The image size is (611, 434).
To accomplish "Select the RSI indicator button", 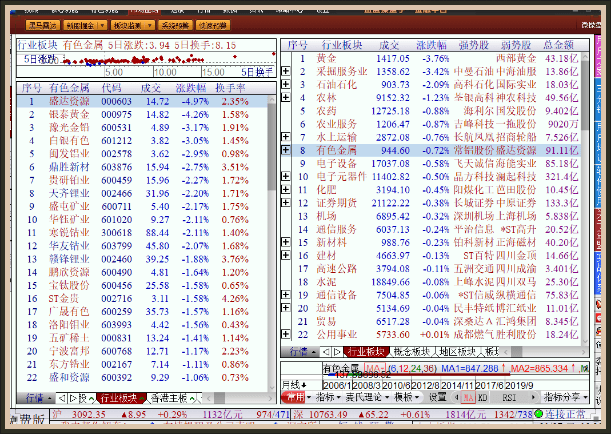I will point(509,397).
